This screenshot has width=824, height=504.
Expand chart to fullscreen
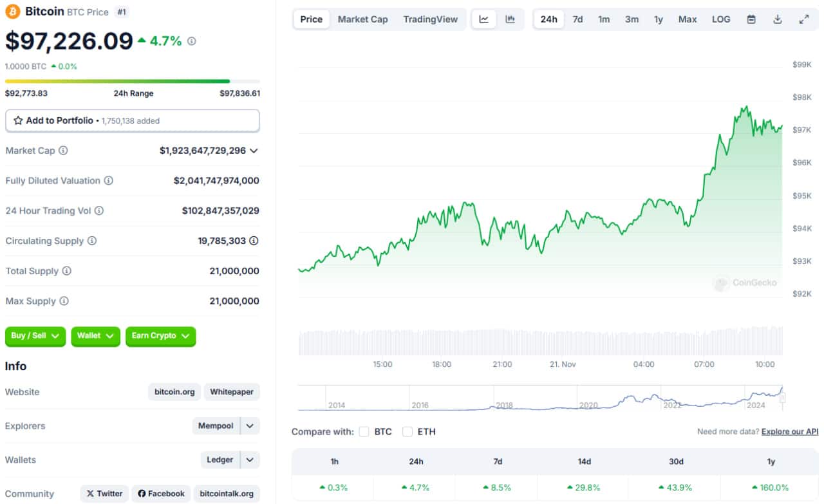tap(804, 19)
